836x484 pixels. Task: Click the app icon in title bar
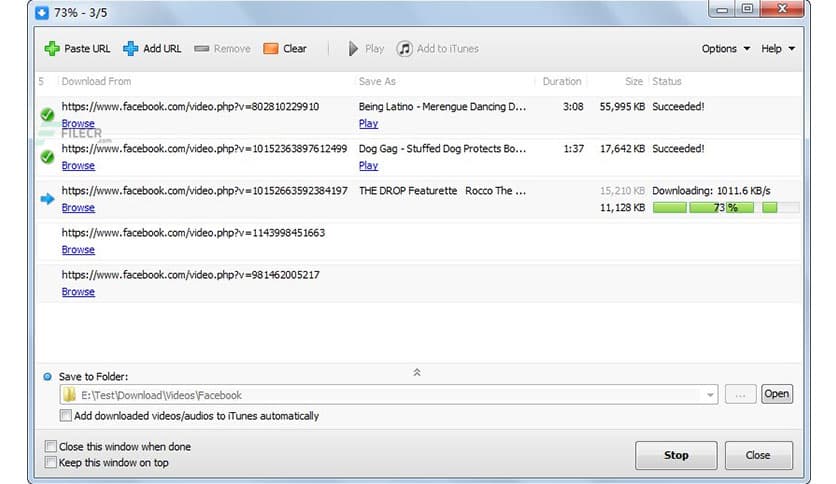[x=42, y=12]
